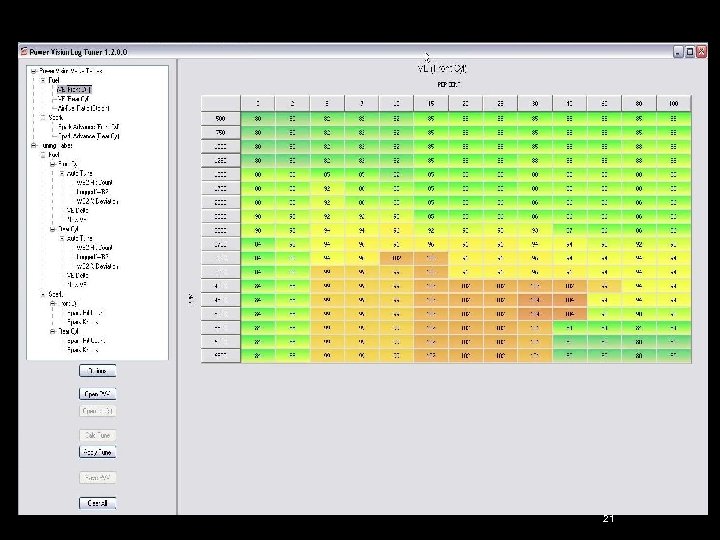Viewport: 720px width, 540px height.
Task: Click the 15 column header in table
Action: (431, 103)
